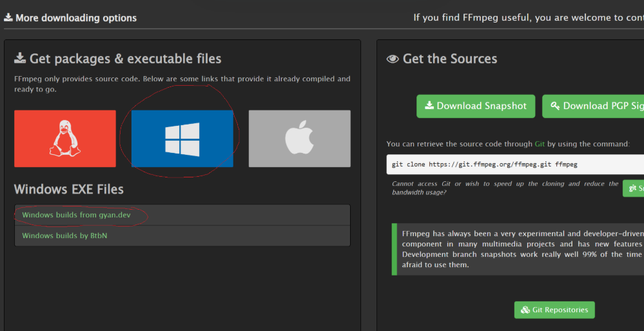The height and width of the screenshot is (331, 644).
Task: Click the small green git button beside bandwidth note
Action: (x=633, y=188)
